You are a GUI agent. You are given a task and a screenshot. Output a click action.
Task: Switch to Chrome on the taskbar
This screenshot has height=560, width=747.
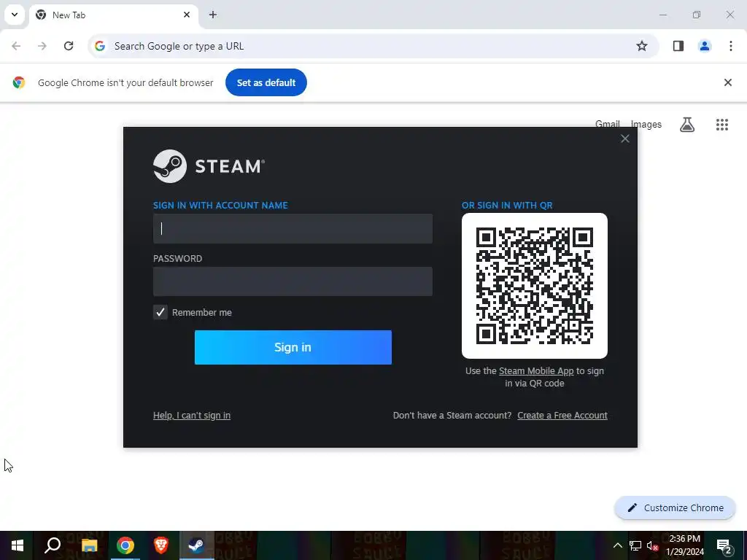tap(125, 545)
